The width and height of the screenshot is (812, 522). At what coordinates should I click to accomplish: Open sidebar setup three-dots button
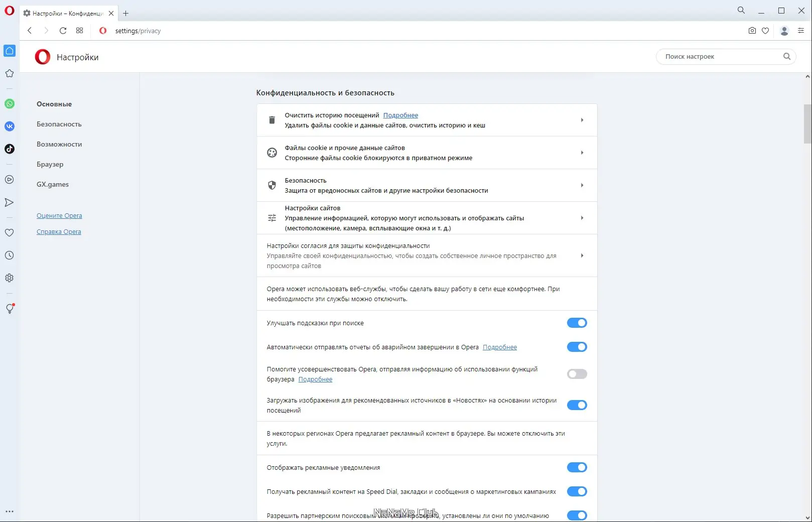click(10, 511)
